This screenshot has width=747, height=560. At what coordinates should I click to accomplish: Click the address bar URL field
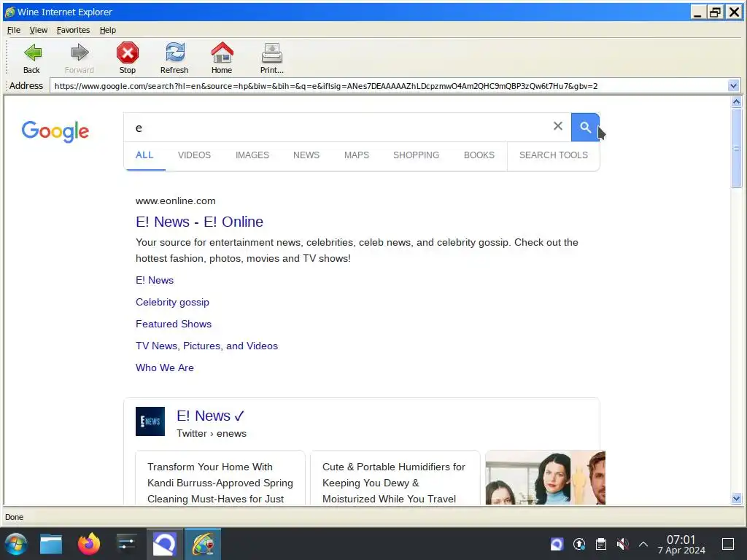pyautogui.click(x=388, y=86)
